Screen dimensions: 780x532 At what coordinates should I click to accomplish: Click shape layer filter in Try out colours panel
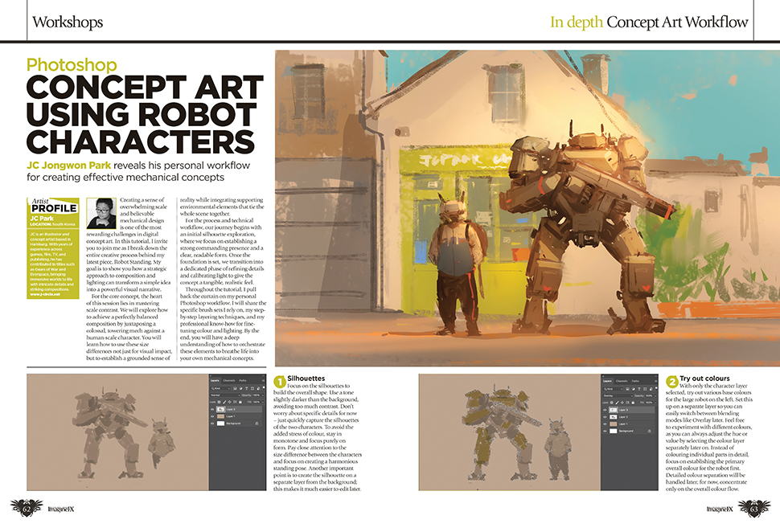pyautogui.click(x=645, y=389)
